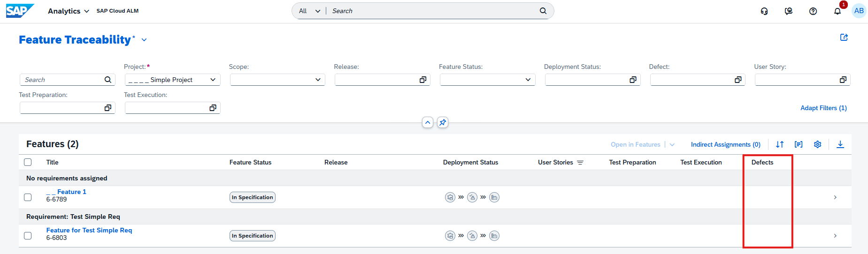The height and width of the screenshot is (254, 868).
Task: Open the support headset icon
Action: 764,11
